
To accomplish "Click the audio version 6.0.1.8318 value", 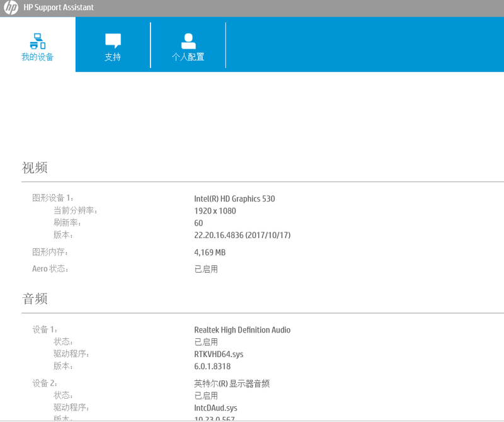I will pos(212,367).
